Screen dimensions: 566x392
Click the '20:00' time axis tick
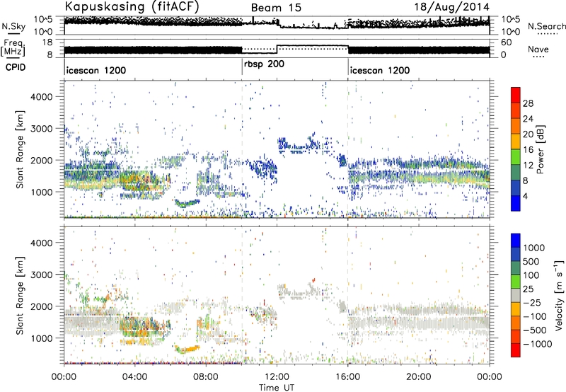tap(419, 377)
